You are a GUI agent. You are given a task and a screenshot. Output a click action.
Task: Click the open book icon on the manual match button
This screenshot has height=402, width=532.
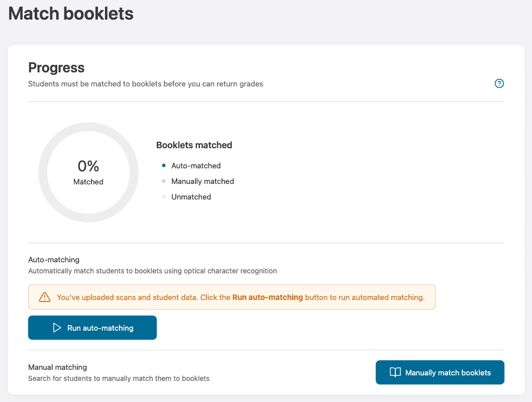[x=395, y=372]
